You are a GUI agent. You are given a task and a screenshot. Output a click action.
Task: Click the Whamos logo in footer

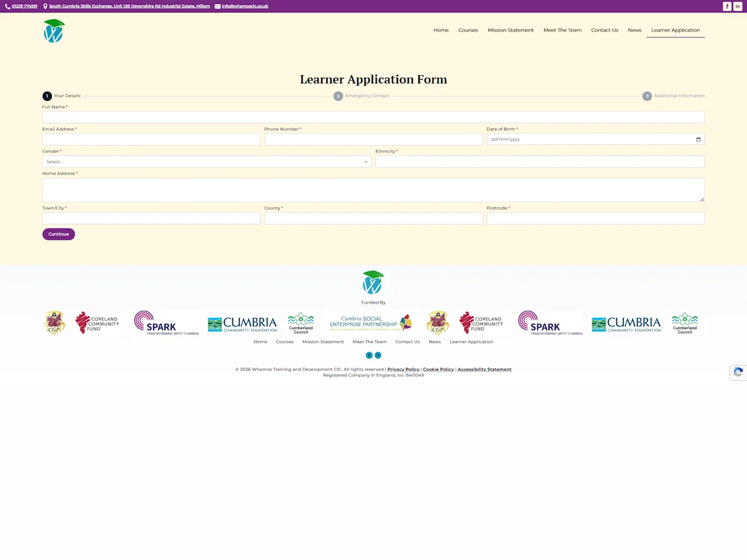coord(374,283)
